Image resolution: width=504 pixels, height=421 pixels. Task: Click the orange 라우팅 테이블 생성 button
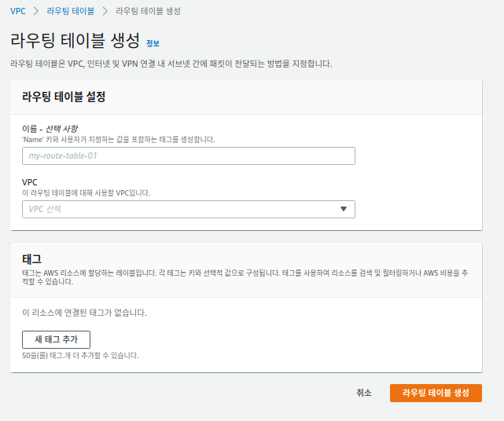click(x=436, y=393)
